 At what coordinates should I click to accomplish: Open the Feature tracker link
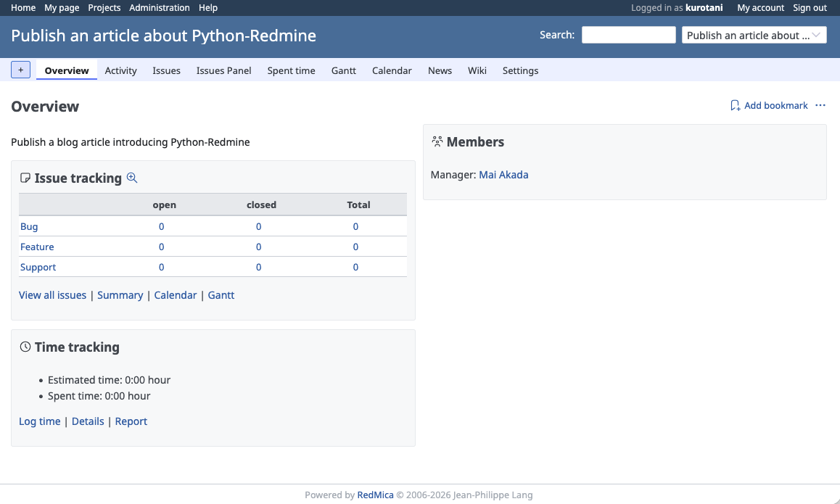pyautogui.click(x=37, y=247)
